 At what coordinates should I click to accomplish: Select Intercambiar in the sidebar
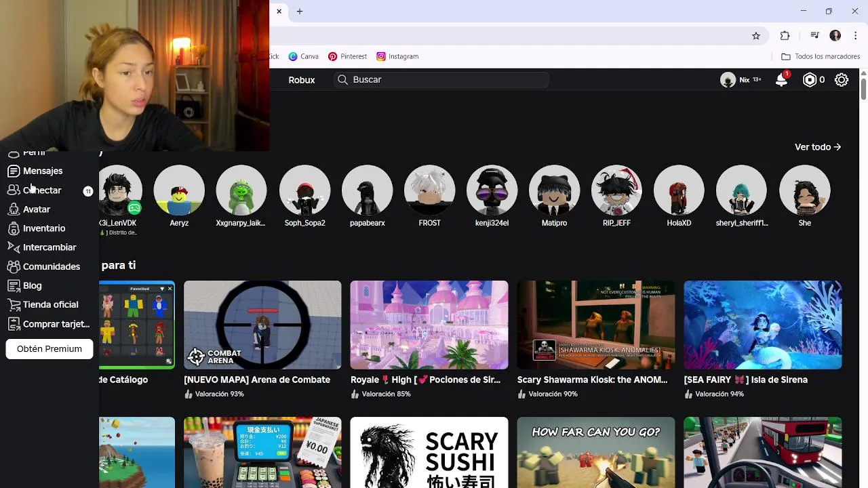(x=50, y=247)
